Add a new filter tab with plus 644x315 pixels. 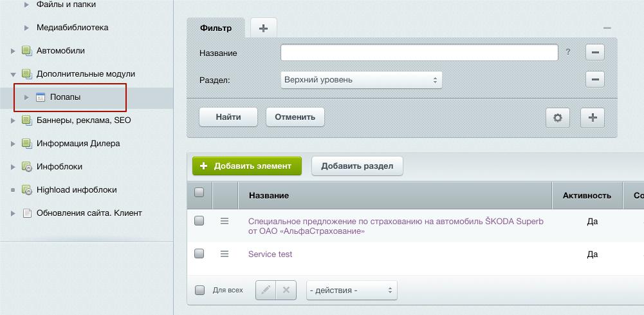pyautogui.click(x=264, y=28)
